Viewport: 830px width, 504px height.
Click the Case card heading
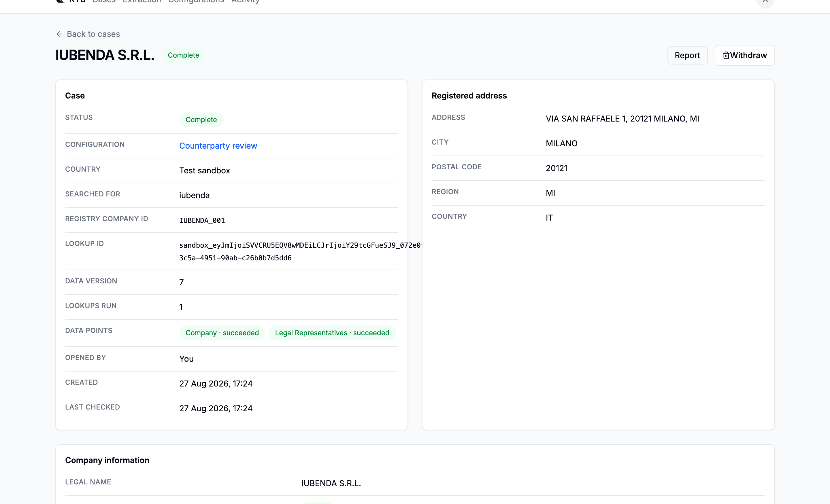(75, 96)
